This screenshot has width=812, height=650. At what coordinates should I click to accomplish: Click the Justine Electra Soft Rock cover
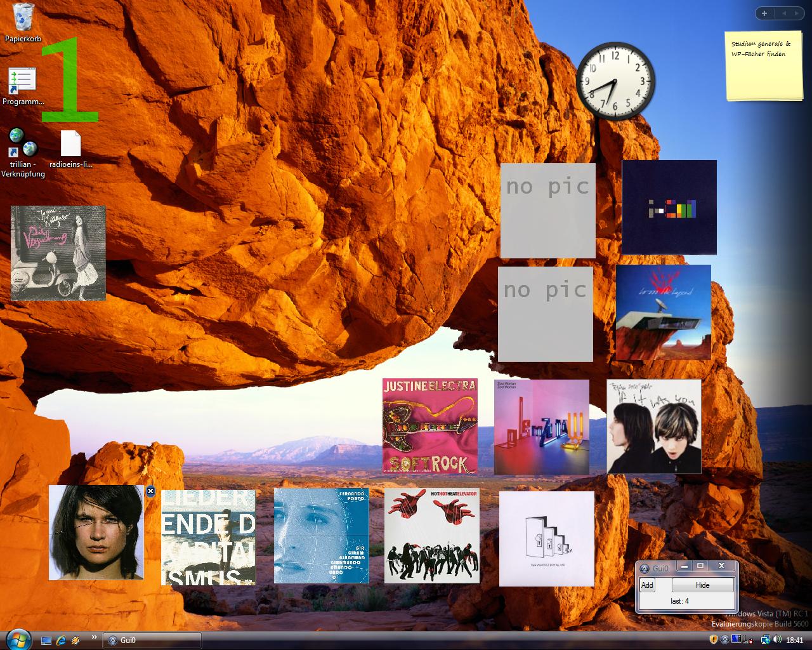[429, 426]
